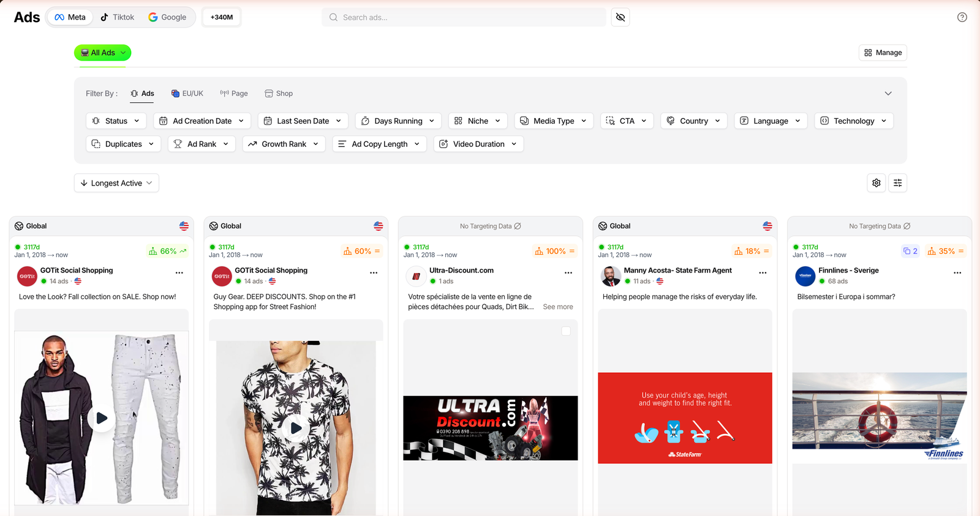Change sorting from Longest Active

pos(116,183)
